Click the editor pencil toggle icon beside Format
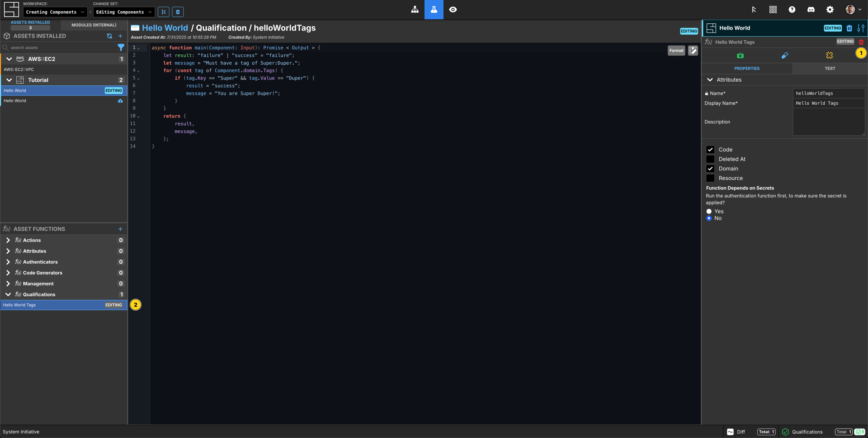The height and width of the screenshot is (438, 868). 693,51
